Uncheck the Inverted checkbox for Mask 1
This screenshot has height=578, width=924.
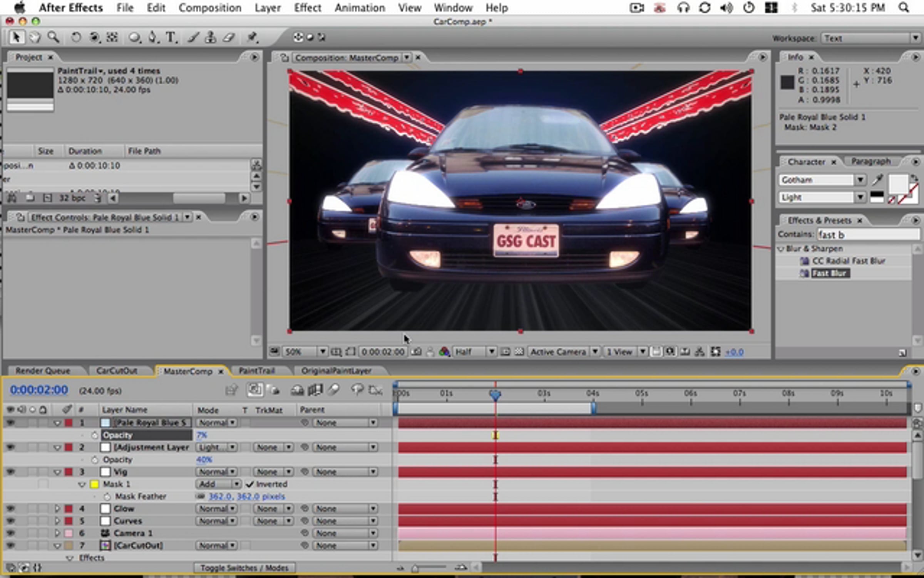(x=250, y=484)
